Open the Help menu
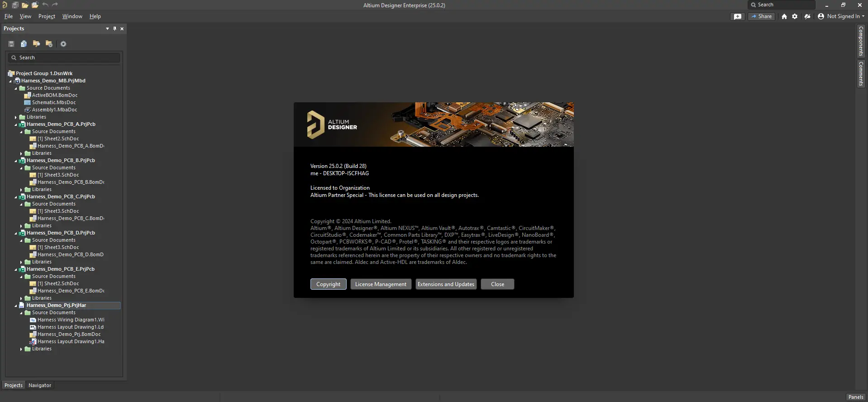The height and width of the screenshot is (402, 868). [95, 16]
